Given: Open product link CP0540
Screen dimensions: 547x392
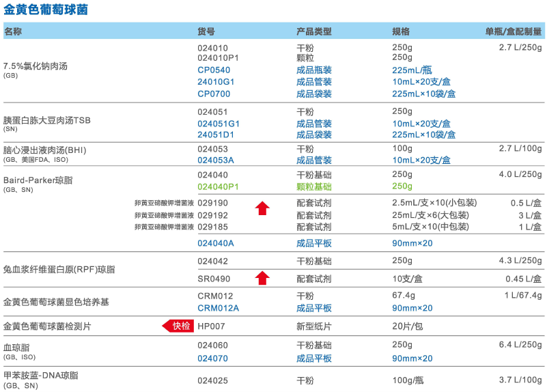Looking at the screenshot, I should [214, 70].
